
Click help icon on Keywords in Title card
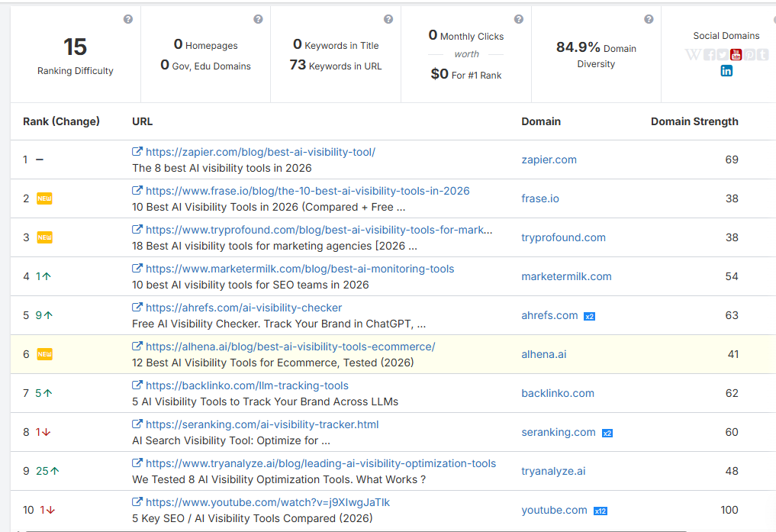pyautogui.click(x=388, y=19)
